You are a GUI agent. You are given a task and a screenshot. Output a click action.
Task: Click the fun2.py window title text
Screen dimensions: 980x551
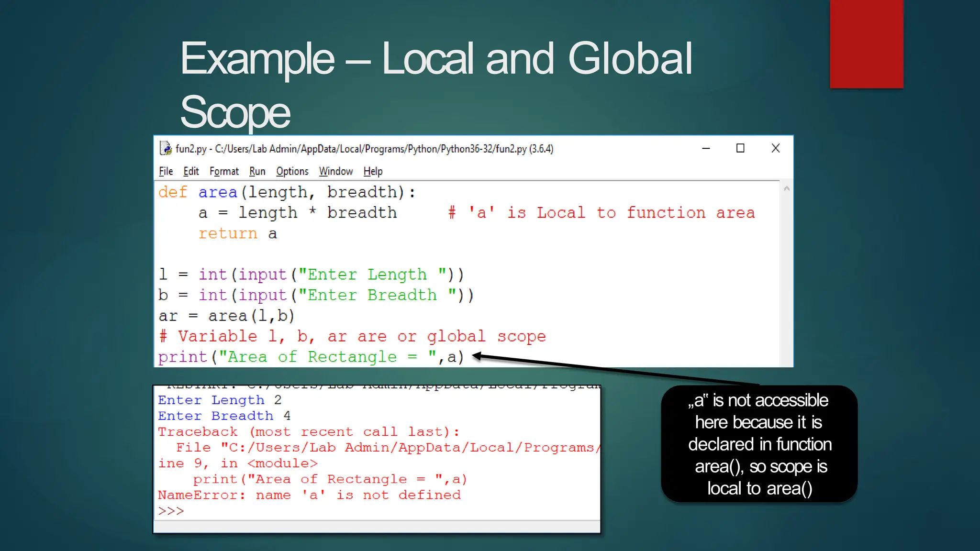click(x=364, y=149)
